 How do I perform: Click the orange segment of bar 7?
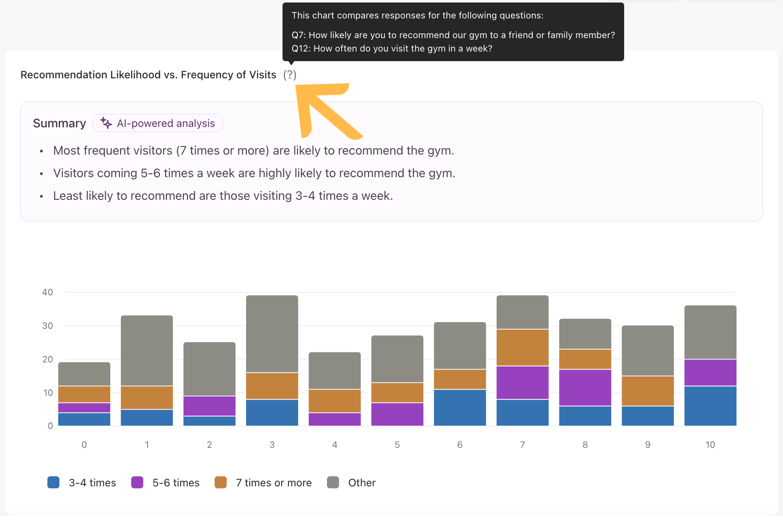click(522, 347)
